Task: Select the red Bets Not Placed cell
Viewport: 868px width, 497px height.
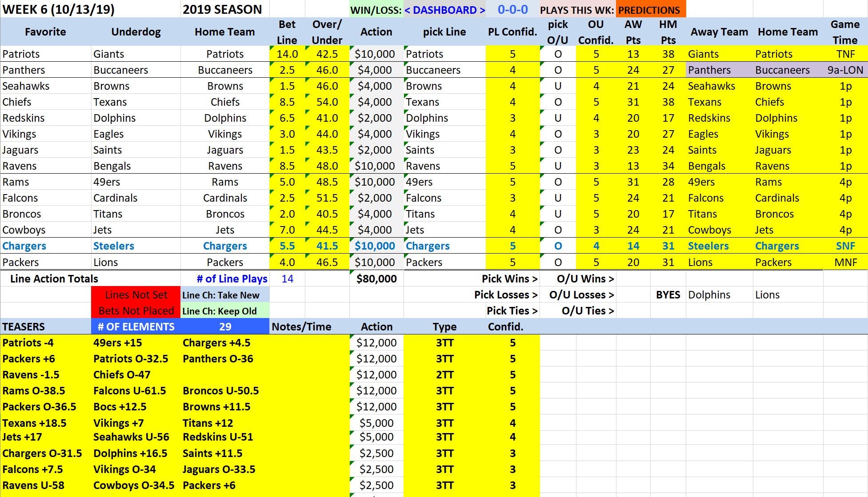Action: (136, 310)
